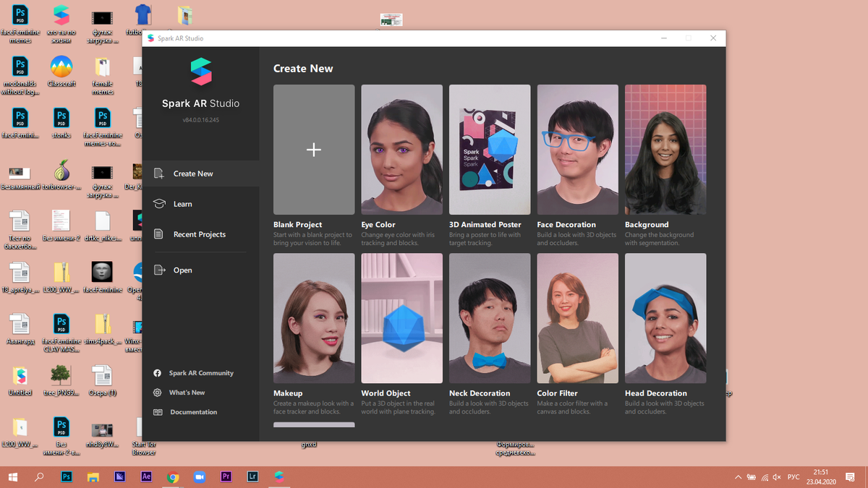Select the Авангард document icon
This screenshot has width=868, height=488.
(20, 329)
